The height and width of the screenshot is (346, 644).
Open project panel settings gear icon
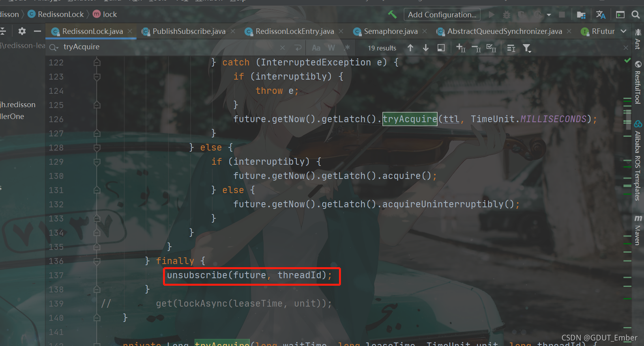click(22, 31)
